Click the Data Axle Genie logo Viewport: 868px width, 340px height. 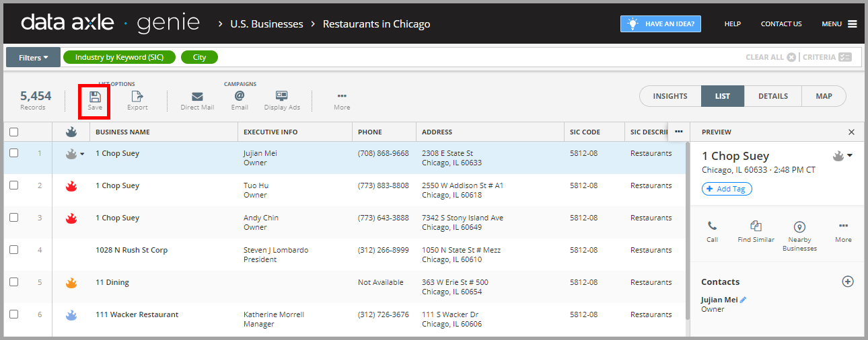point(110,24)
